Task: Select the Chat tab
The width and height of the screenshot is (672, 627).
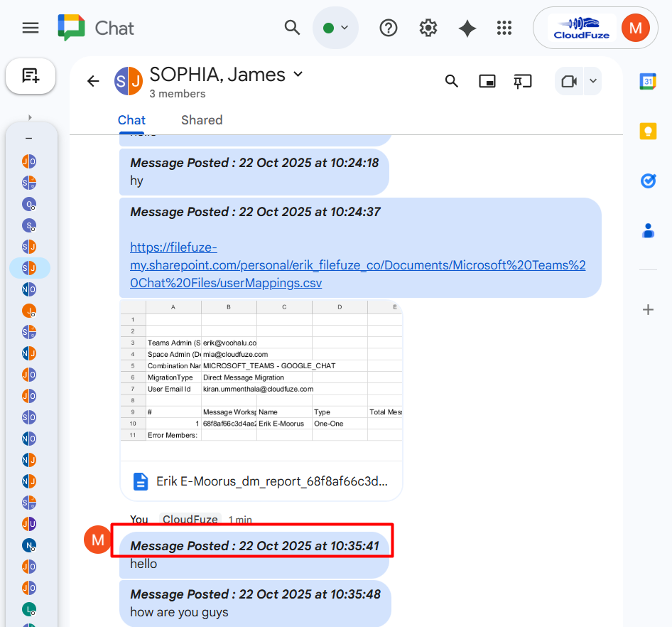Action: point(131,120)
